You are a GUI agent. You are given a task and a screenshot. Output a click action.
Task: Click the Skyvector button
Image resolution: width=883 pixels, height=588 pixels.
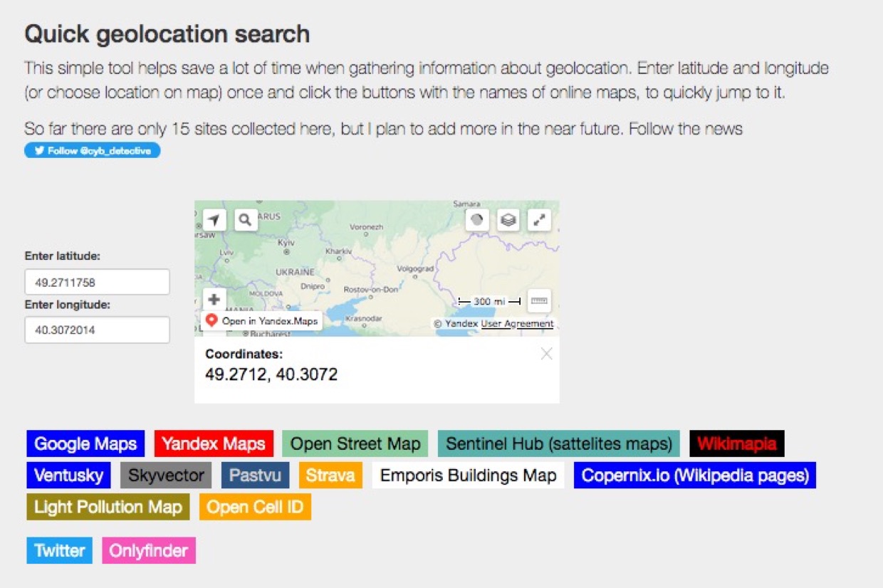(166, 476)
